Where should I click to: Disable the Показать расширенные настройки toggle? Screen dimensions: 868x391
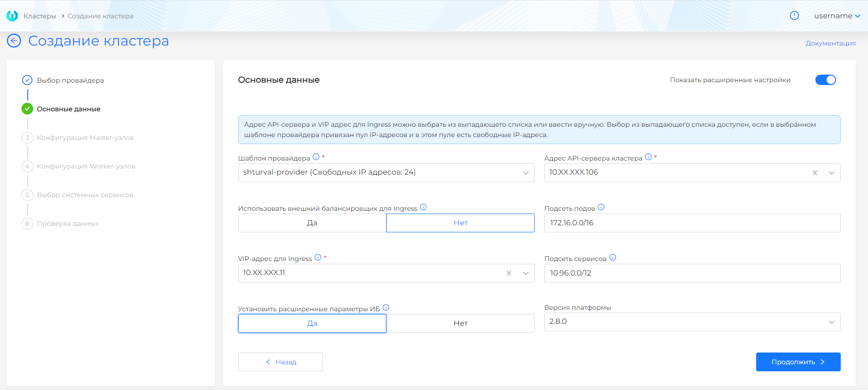tap(825, 80)
